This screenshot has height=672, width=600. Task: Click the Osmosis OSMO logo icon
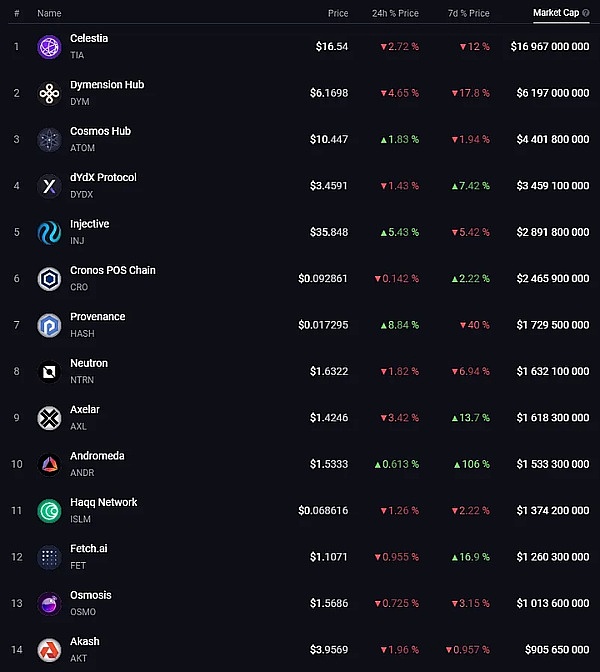(x=49, y=603)
